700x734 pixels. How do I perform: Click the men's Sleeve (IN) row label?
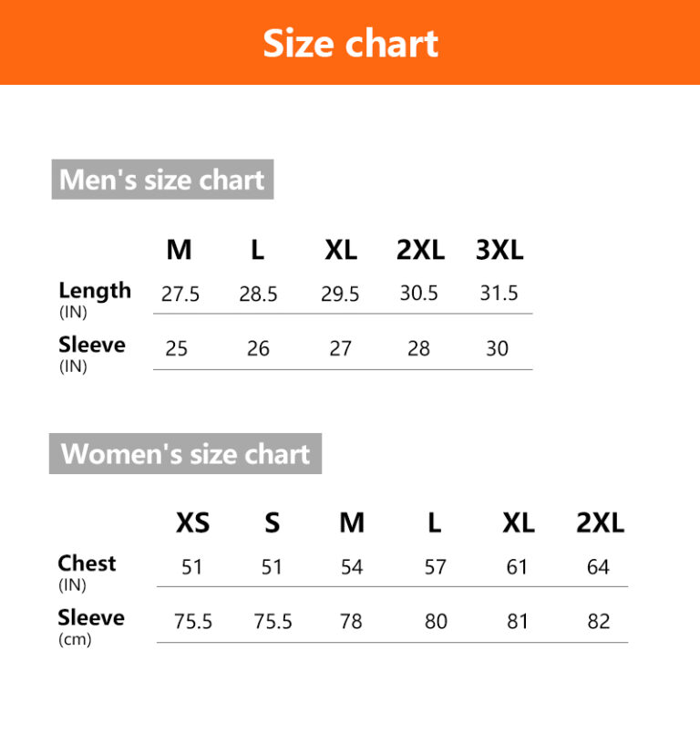[92, 353]
